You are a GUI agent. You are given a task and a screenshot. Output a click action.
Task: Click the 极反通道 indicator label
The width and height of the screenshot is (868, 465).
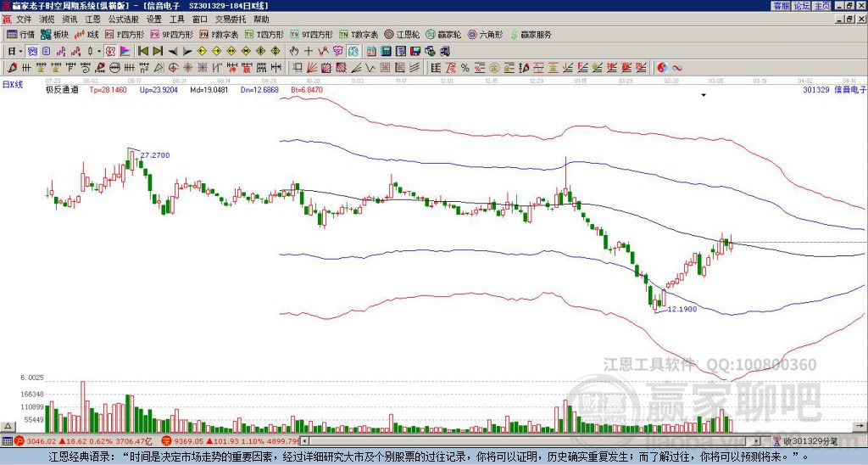point(62,90)
